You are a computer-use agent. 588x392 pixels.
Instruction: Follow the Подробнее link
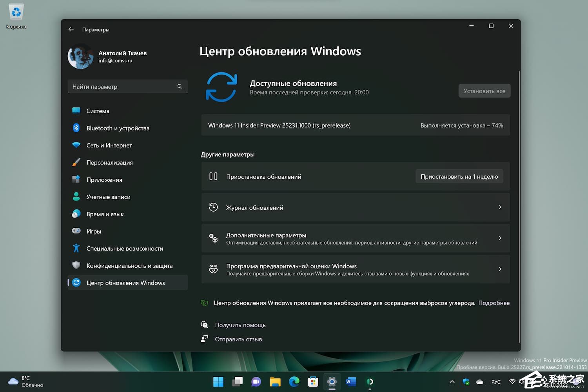tap(494, 303)
